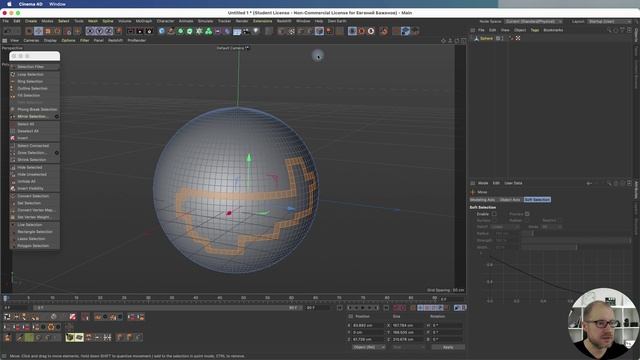Click the green cloner MoGraph icon
The width and height of the screenshot is (640, 360).
[208, 31]
